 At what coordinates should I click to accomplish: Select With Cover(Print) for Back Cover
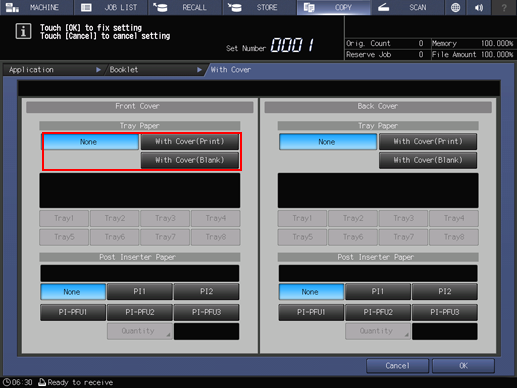pyautogui.click(x=428, y=142)
